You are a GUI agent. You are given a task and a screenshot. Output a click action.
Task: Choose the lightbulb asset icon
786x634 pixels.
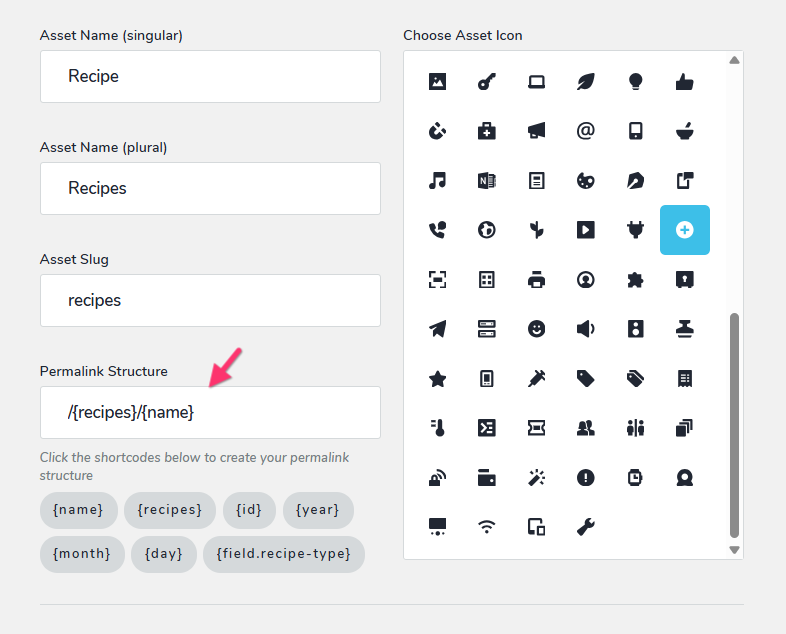click(635, 81)
